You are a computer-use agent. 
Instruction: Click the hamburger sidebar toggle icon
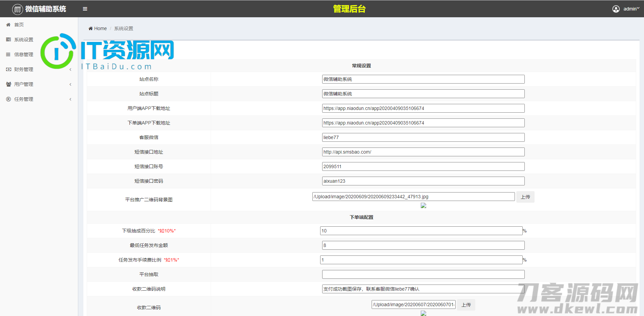click(85, 9)
